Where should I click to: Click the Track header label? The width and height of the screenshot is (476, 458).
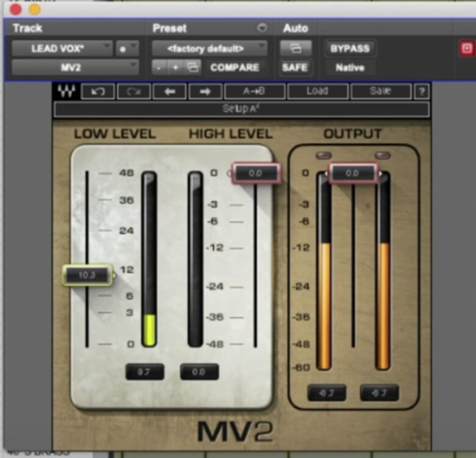[27, 28]
